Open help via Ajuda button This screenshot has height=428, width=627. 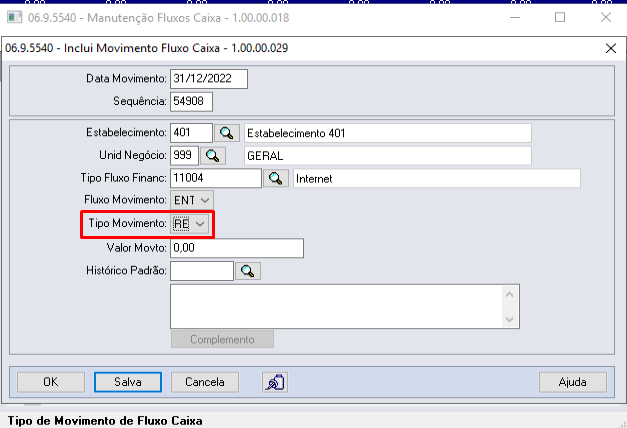[573, 382]
